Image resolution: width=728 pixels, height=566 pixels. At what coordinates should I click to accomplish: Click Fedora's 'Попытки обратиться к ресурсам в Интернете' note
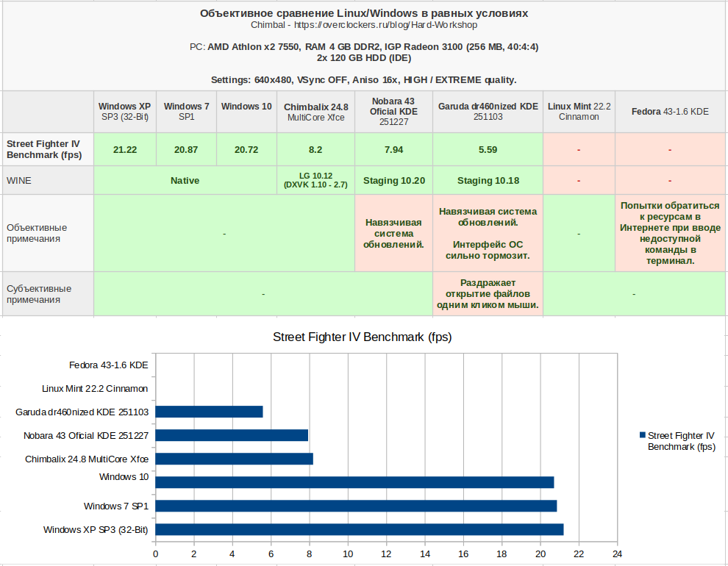click(x=670, y=233)
